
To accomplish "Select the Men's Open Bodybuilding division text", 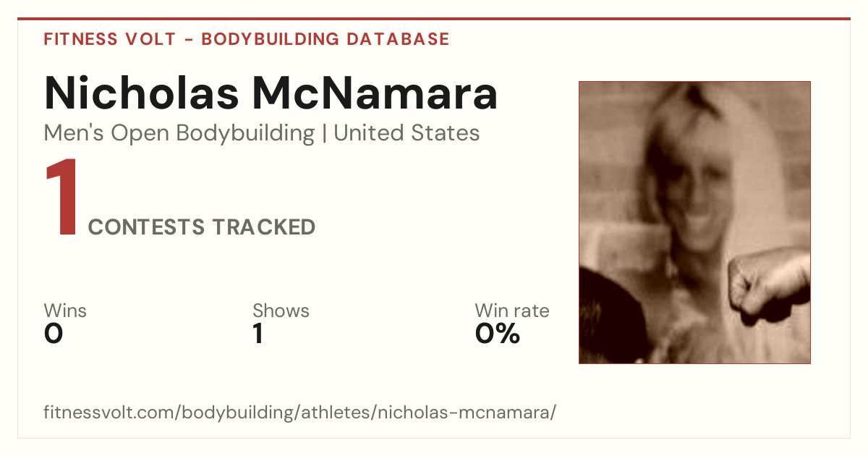I will (x=179, y=133).
